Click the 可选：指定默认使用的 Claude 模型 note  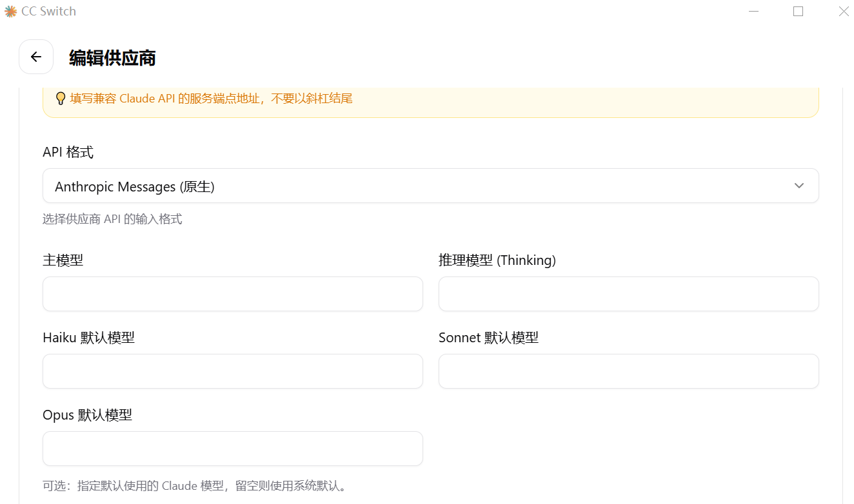coord(195,486)
